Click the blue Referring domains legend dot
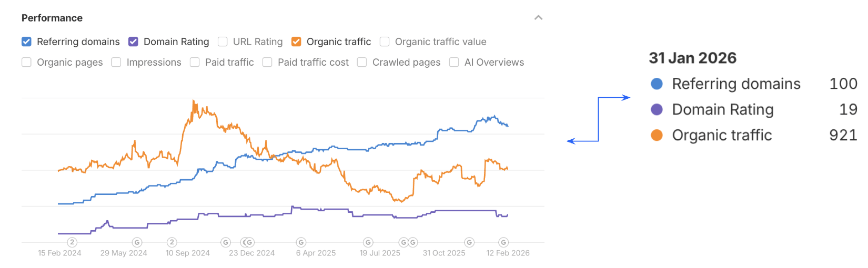This screenshot has height=268, width=868. pyautogui.click(x=657, y=84)
